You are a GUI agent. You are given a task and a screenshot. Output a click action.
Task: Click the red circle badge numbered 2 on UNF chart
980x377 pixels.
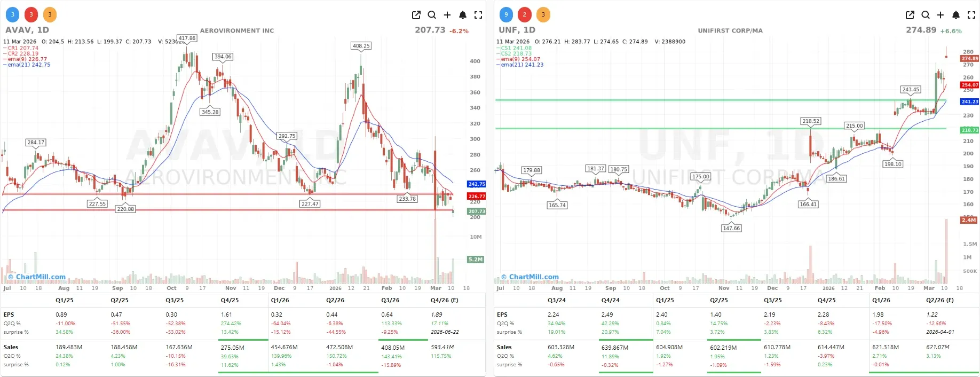525,15
